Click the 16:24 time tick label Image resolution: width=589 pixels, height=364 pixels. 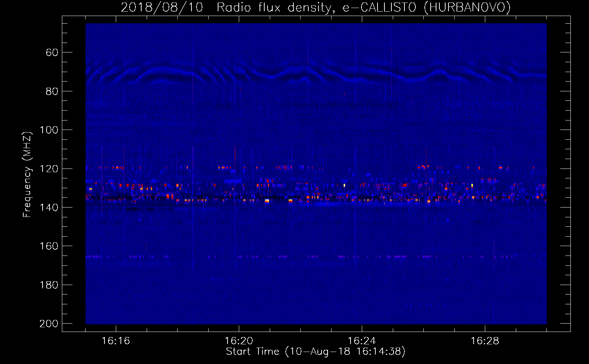(362, 341)
